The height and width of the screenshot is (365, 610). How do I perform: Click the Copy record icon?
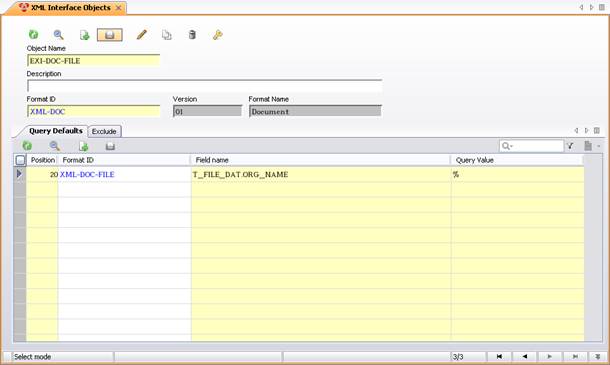(x=167, y=35)
